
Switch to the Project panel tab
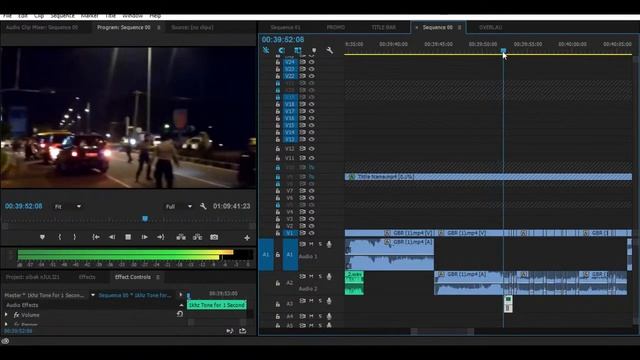(x=32, y=277)
